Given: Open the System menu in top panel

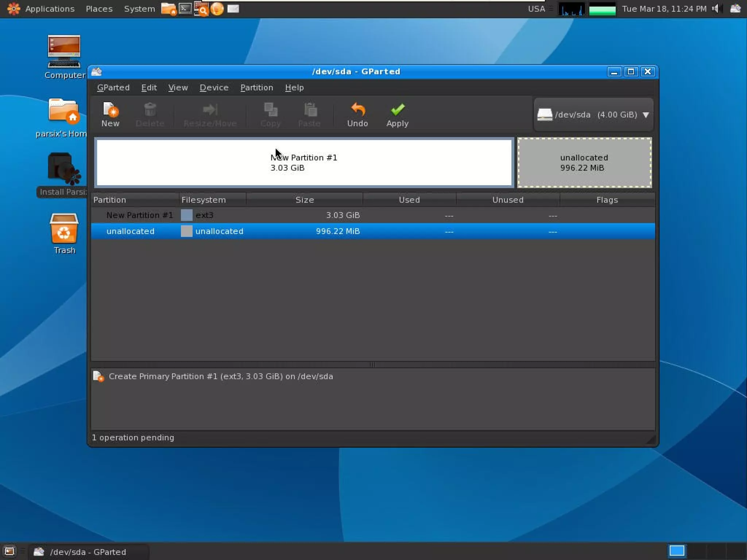Looking at the screenshot, I should [x=139, y=8].
